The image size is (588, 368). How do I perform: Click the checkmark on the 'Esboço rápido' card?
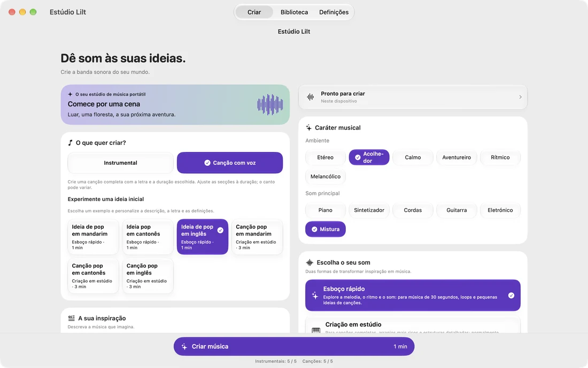(x=511, y=296)
